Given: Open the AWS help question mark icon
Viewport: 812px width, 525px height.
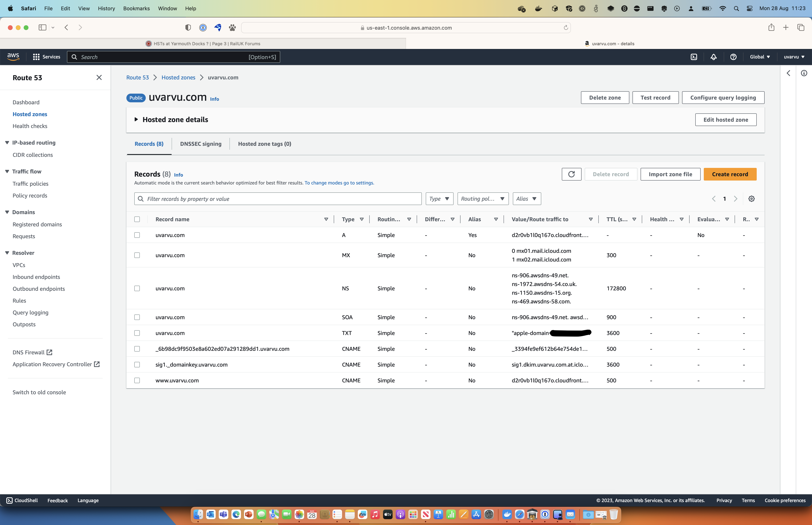Looking at the screenshot, I should (733, 57).
